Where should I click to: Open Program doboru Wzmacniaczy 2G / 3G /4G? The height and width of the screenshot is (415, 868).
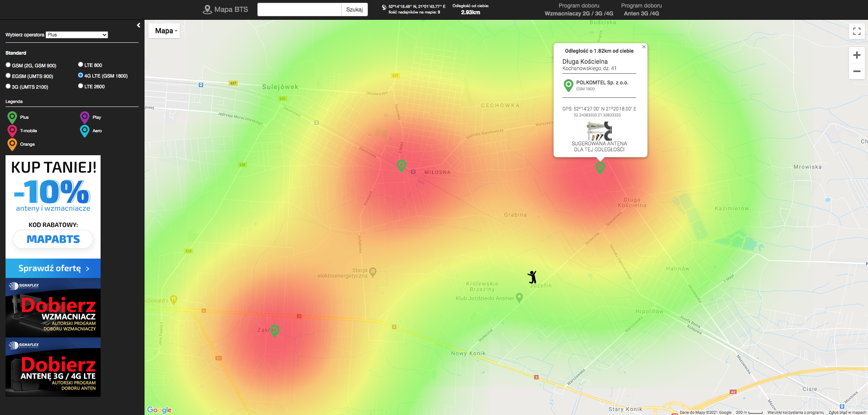[x=579, y=10]
